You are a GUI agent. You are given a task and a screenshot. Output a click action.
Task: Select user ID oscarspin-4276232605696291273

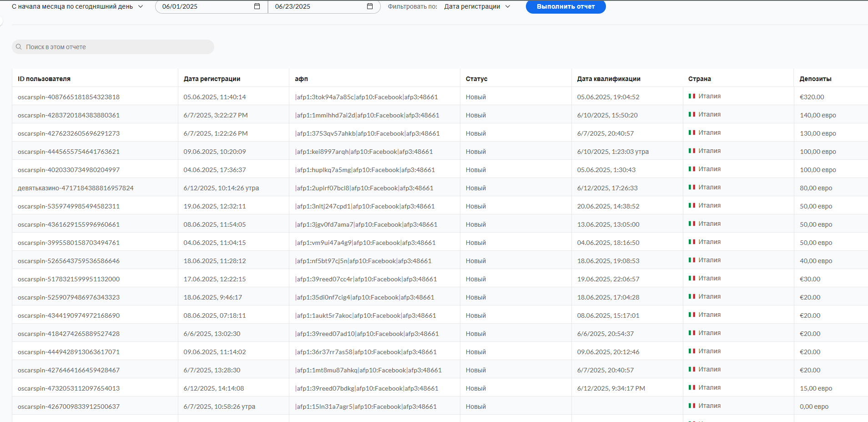point(69,133)
